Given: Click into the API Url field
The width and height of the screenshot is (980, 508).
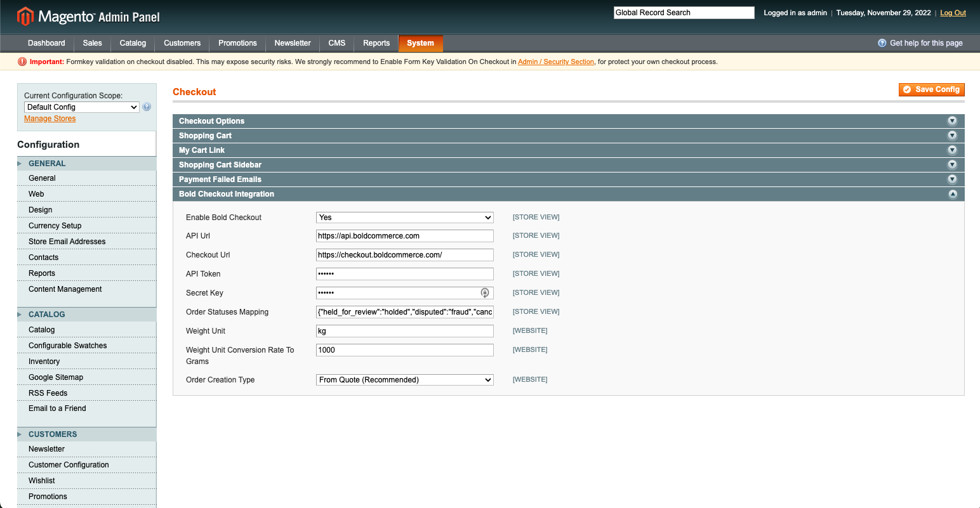Looking at the screenshot, I should pos(405,236).
